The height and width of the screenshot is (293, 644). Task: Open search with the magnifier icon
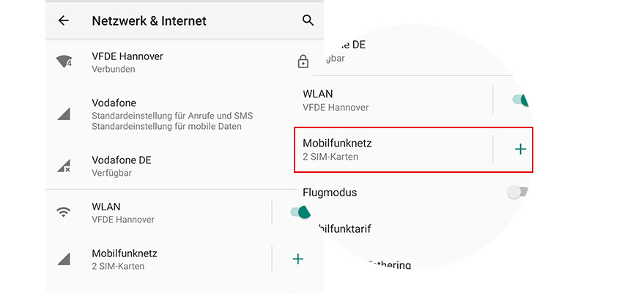pos(308,21)
